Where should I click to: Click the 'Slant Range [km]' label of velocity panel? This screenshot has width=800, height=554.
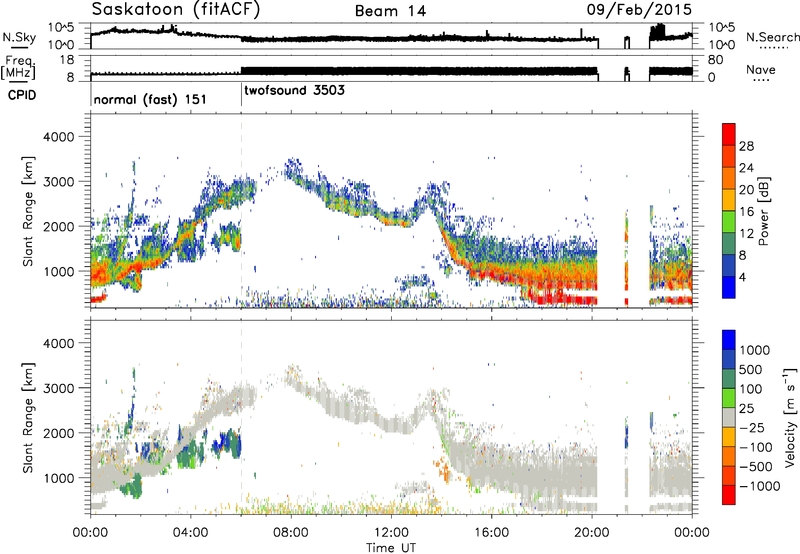28,418
